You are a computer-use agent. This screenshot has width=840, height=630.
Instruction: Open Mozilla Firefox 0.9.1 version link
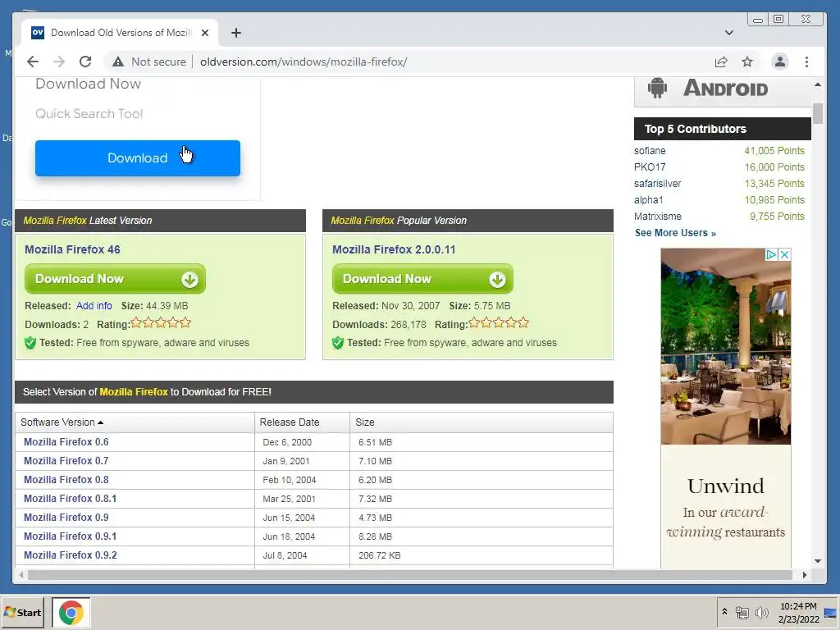coord(71,536)
